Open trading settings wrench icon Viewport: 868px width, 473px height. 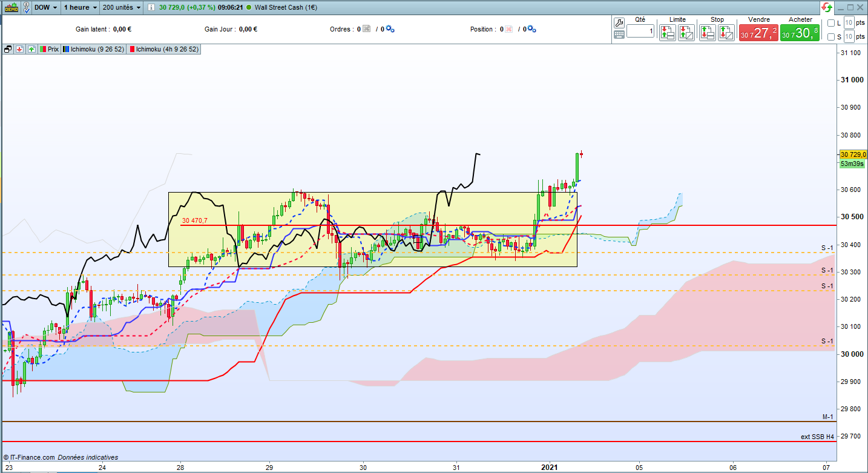[x=619, y=22]
